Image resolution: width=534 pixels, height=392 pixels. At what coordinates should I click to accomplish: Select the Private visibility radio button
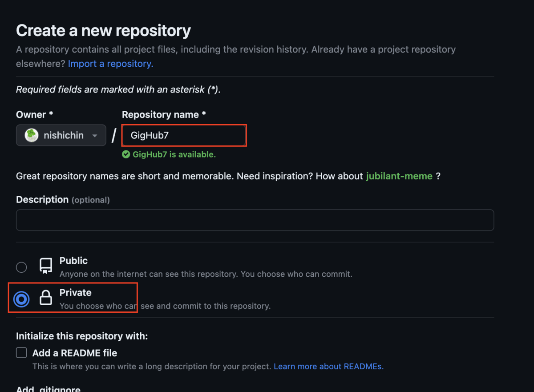coord(21,299)
